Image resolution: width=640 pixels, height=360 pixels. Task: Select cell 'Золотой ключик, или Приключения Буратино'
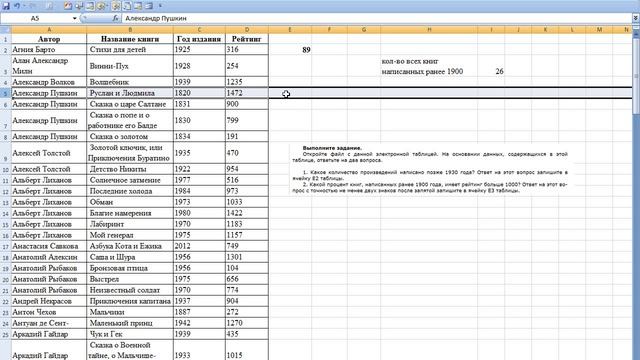tap(130, 153)
